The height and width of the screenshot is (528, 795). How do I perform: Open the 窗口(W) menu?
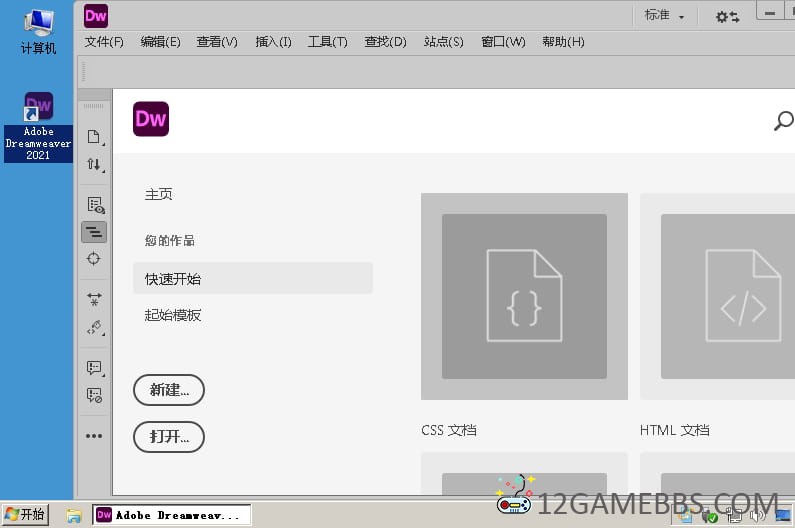click(x=503, y=42)
